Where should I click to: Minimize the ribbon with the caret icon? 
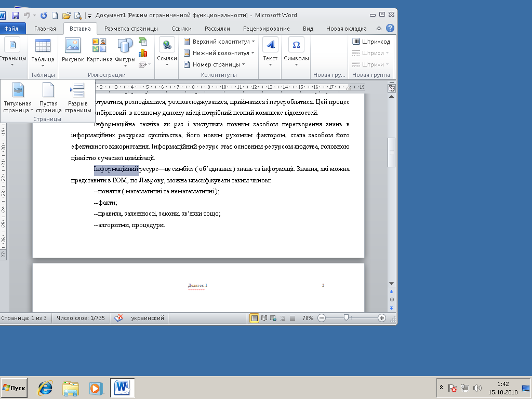(379, 29)
